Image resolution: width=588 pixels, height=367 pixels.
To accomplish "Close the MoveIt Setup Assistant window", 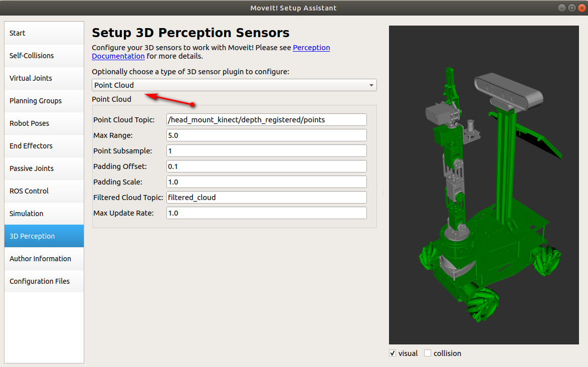I will (x=582, y=8).
